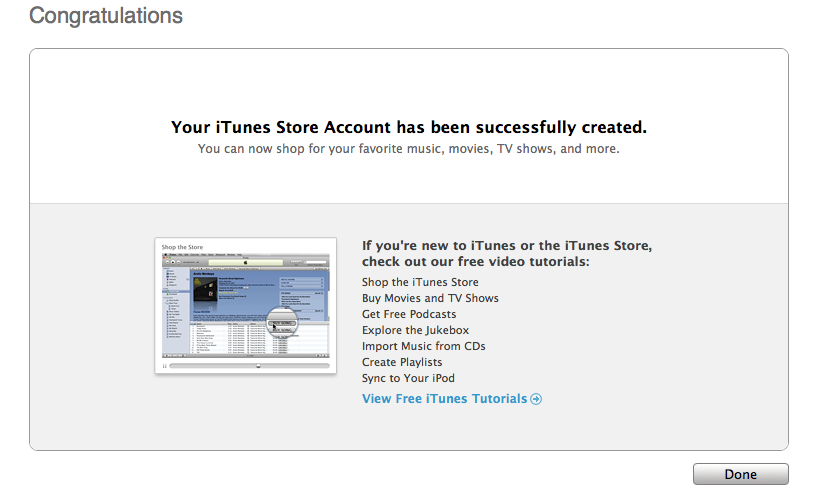Pause the tutorial preview with the pause icon
The height and width of the screenshot is (494, 824).
point(163,366)
